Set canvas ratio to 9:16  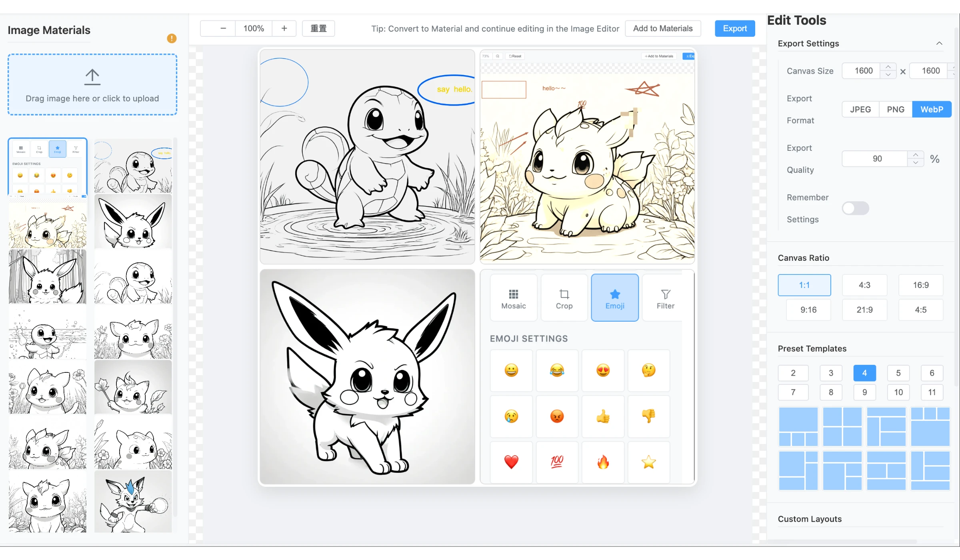coord(808,310)
